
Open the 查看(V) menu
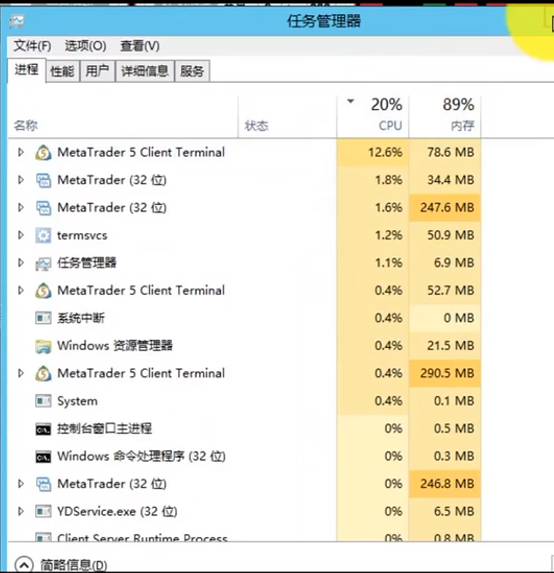coord(140,46)
